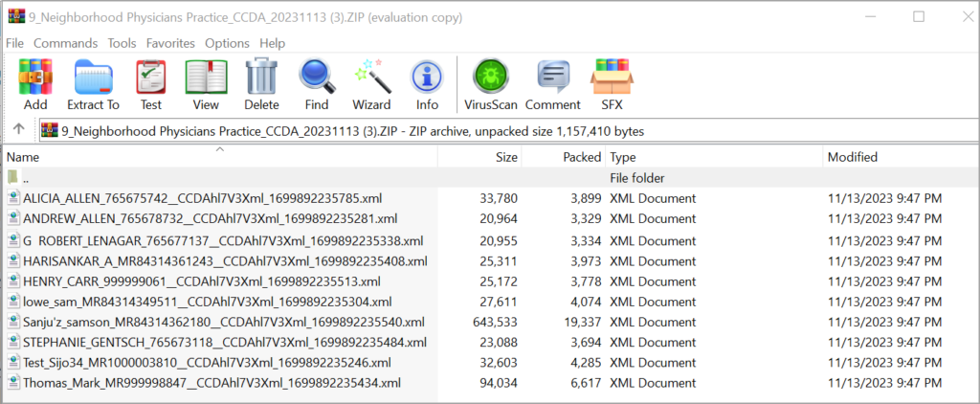980x404 pixels.
Task: Sort files by Size column header
Action: (506, 157)
